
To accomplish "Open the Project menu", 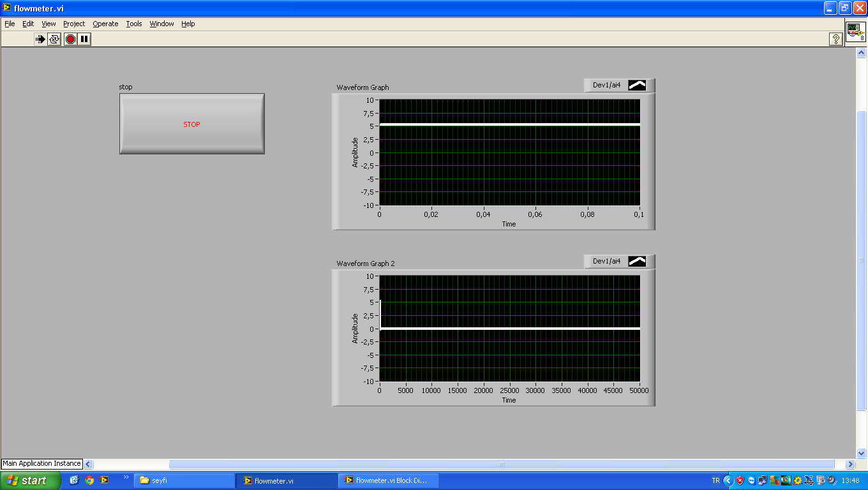I will coord(74,24).
